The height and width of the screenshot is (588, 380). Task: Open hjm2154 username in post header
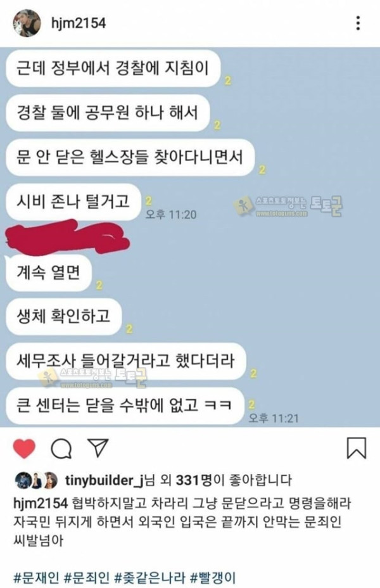point(79,23)
